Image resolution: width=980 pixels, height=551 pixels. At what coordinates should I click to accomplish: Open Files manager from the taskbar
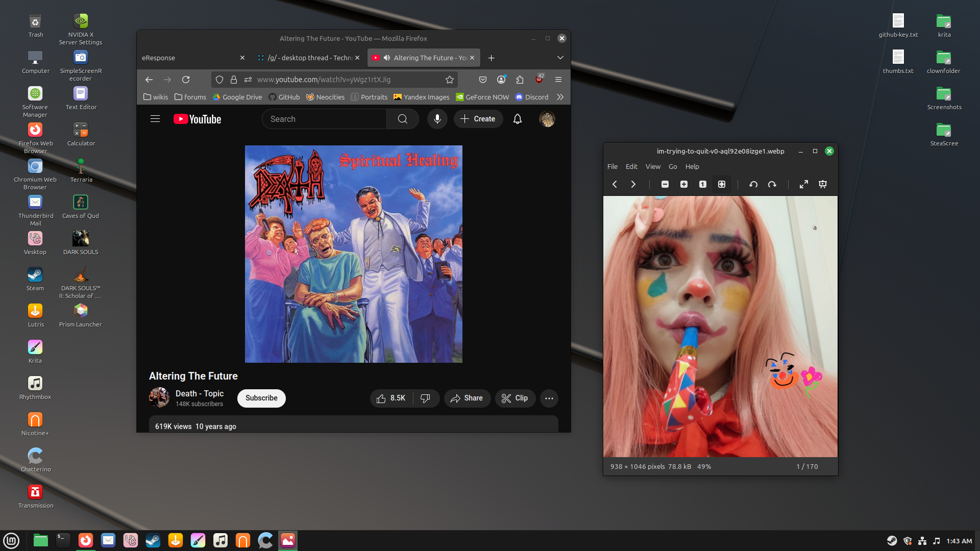pyautogui.click(x=40, y=540)
